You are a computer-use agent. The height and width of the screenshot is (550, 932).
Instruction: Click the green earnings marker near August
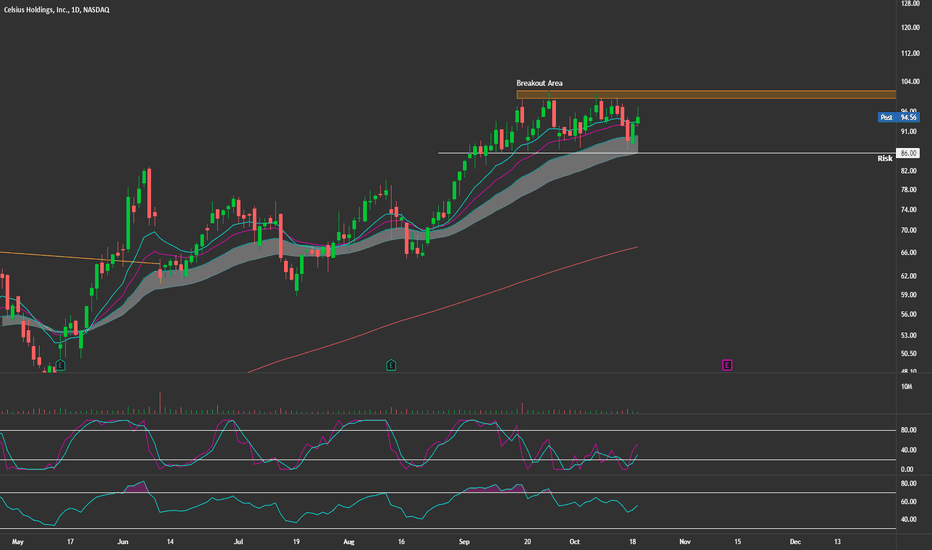391,365
